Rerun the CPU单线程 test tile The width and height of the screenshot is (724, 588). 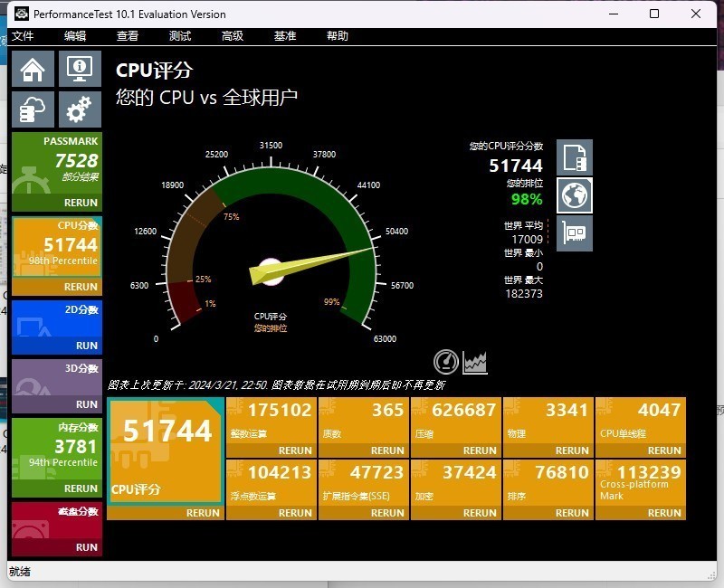pos(664,450)
